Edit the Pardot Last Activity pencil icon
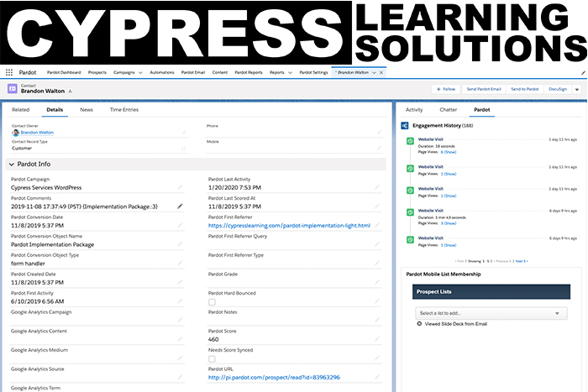The image size is (588, 392). [377, 187]
